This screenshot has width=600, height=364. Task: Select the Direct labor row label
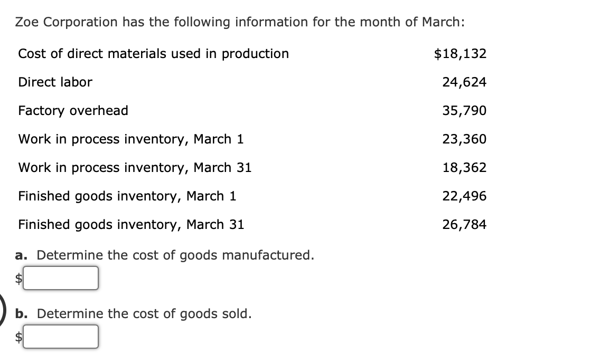55,82
